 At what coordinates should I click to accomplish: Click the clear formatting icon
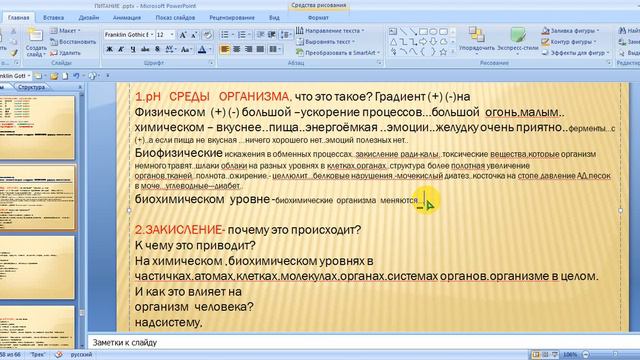click(207, 35)
